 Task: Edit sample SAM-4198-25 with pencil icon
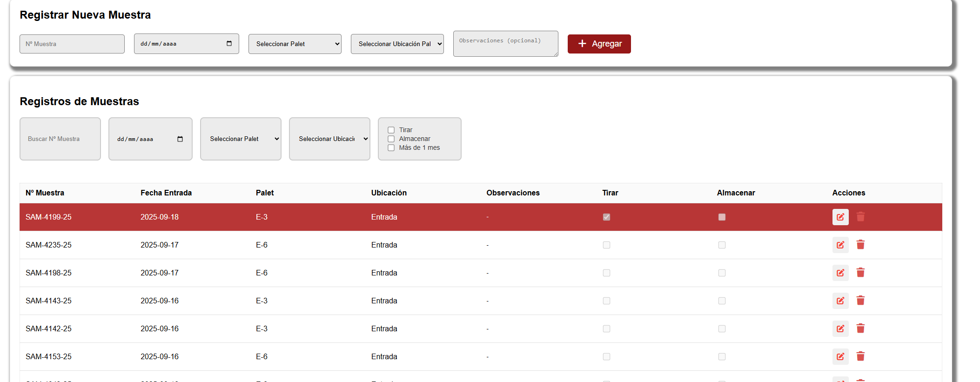tap(840, 273)
